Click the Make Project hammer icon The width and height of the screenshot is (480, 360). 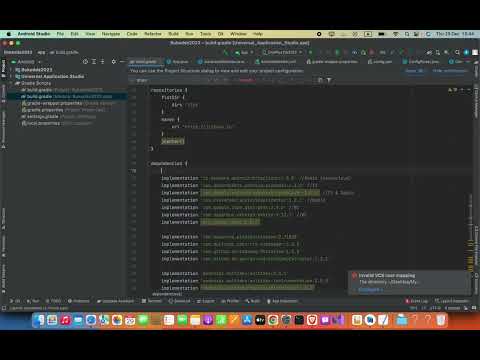(x=226, y=53)
